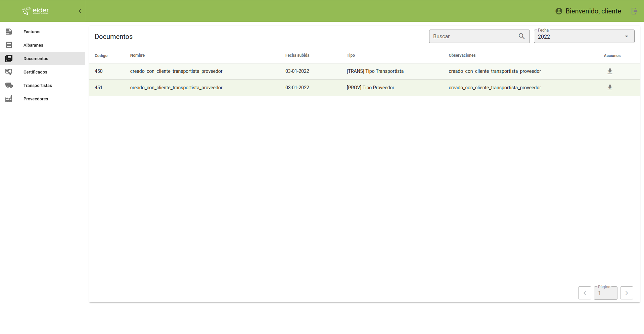Click the Albaranes list icon in sidebar
Screen dimensions: 644x334
9,45
